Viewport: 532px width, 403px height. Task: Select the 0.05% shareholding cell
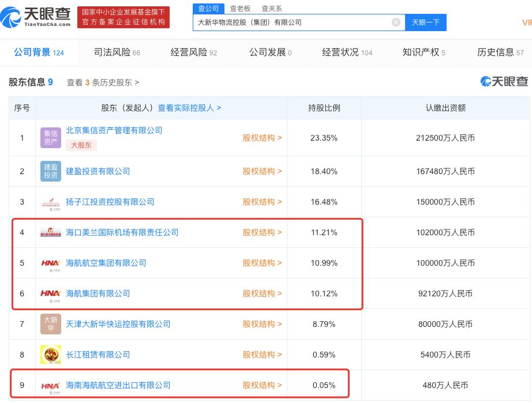(x=324, y=385)
